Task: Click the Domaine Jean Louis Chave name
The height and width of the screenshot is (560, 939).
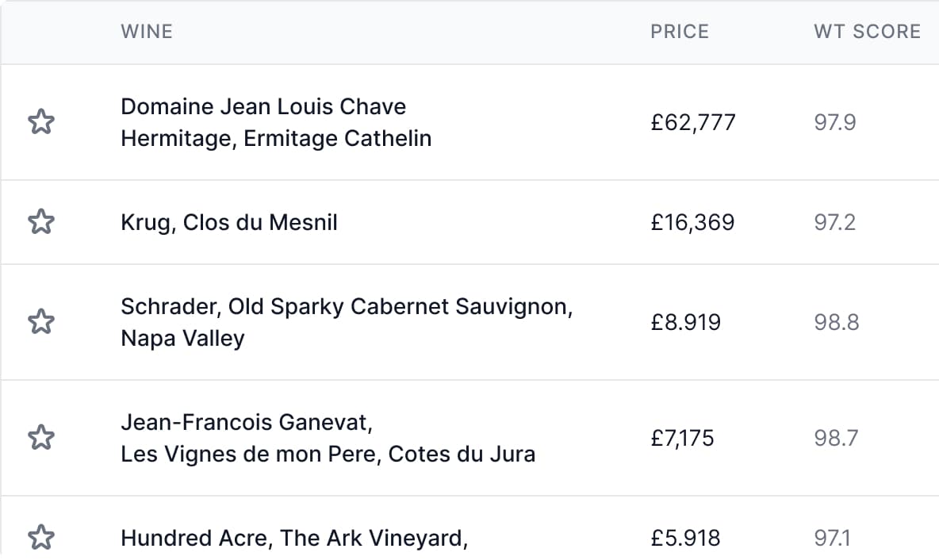Action: coord(263,106)
